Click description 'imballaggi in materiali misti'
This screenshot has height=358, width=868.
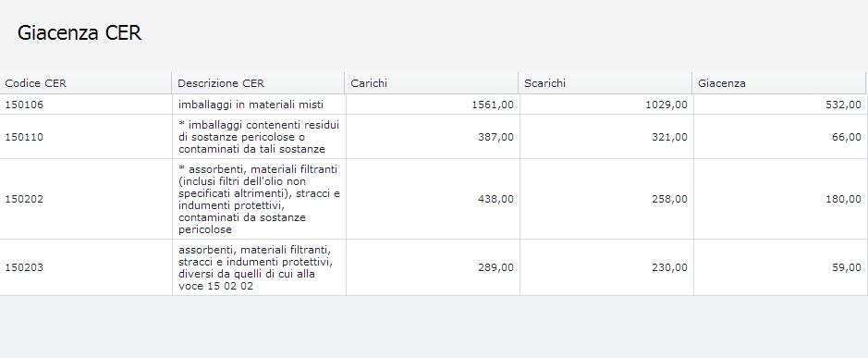251,105
